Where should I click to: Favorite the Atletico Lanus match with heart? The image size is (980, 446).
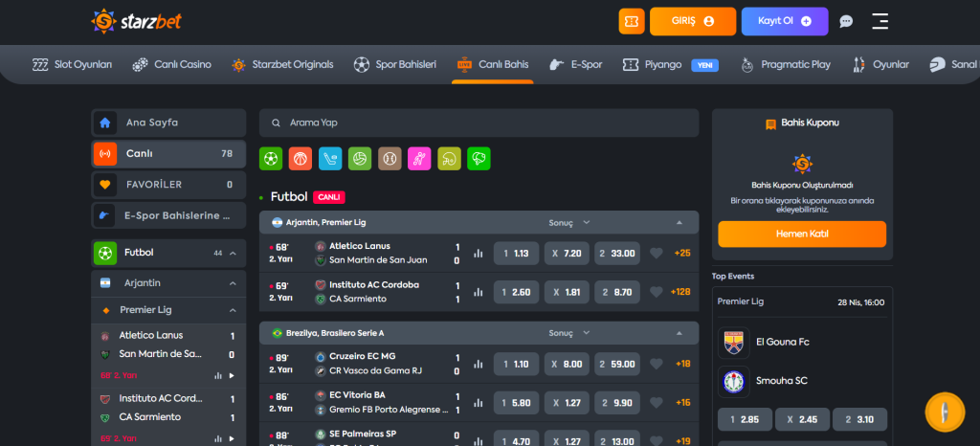coord(656,254)
